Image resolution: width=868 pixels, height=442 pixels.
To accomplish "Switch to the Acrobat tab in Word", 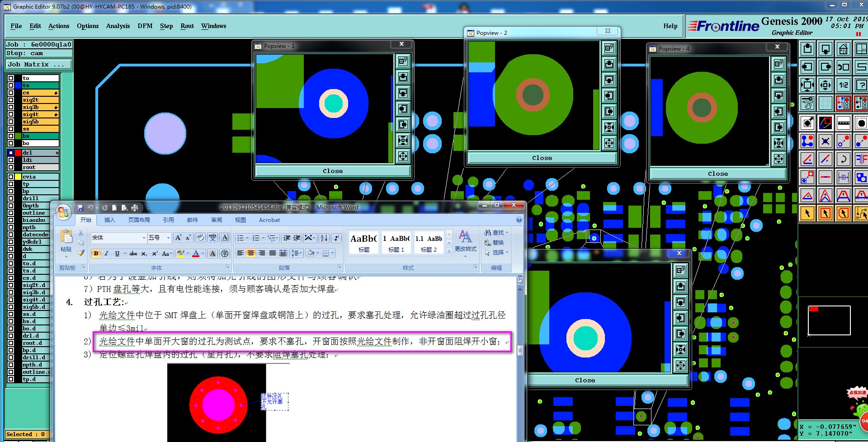I will [269, 220].
